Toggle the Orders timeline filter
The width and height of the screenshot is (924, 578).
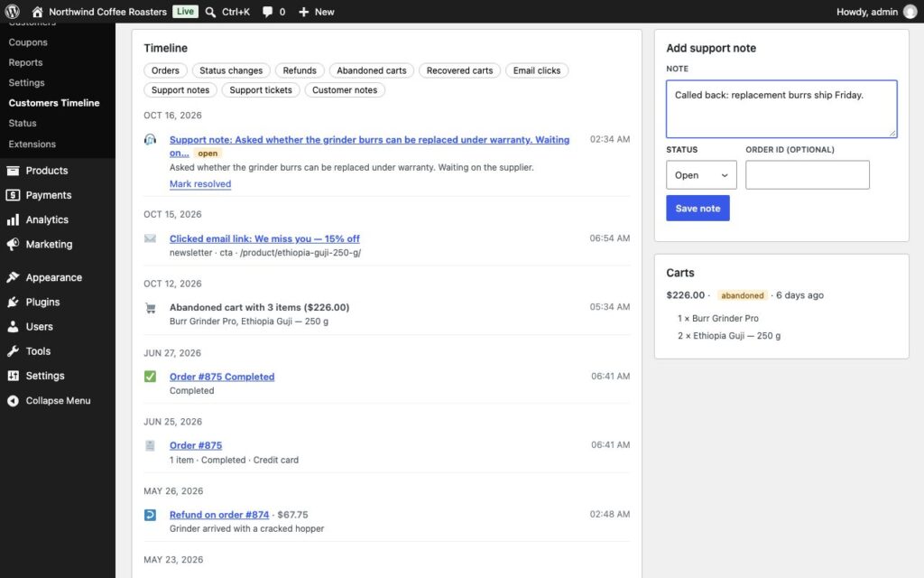166,70
